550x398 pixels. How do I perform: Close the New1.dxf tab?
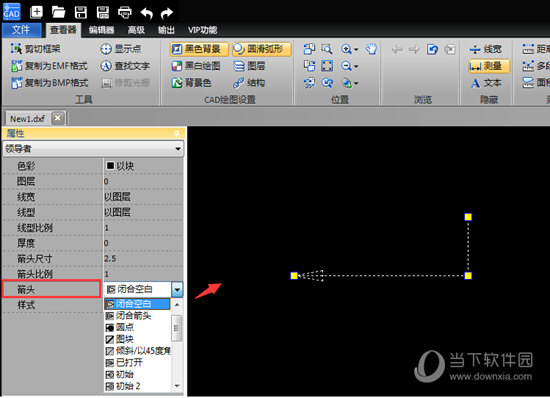pos(58,118)
